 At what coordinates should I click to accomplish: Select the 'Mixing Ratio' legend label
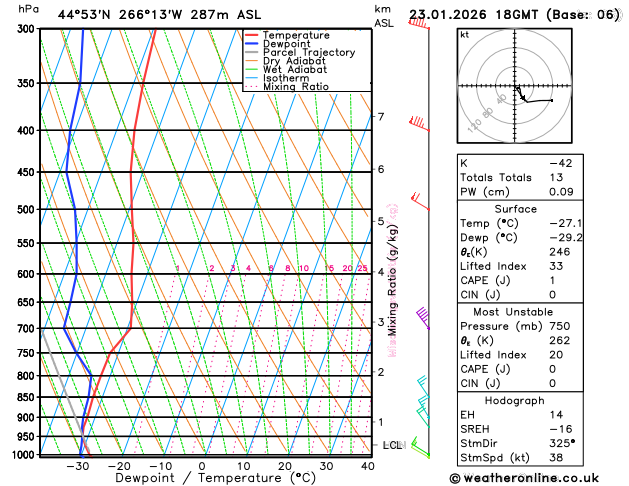click(x=296, y=87)
